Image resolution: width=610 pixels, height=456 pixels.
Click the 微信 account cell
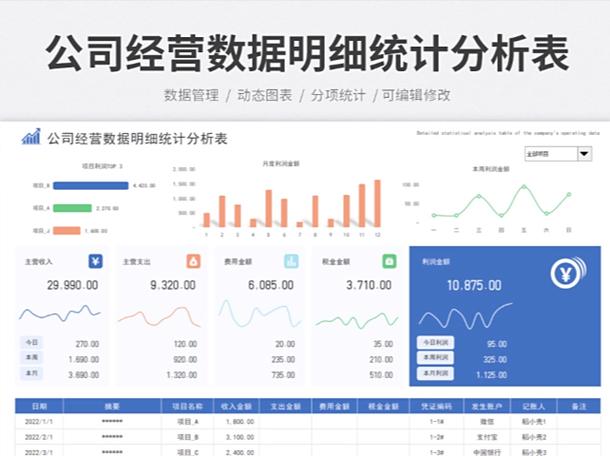point(487,422)
